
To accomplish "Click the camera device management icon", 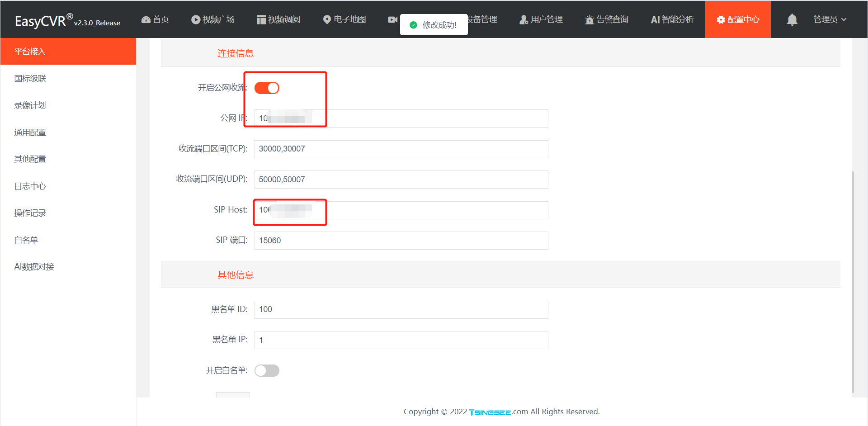I will point(392,20).
